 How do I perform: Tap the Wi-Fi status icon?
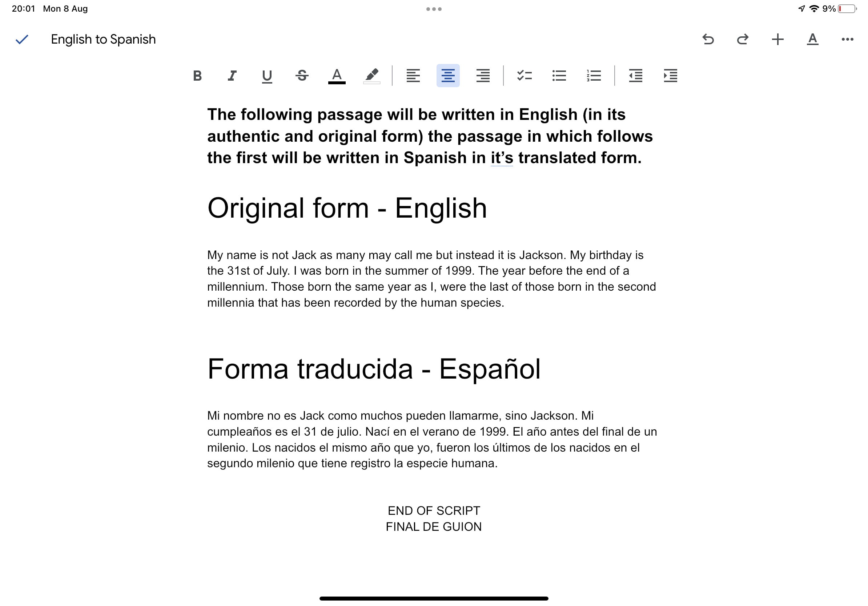(x=814, y=9)
